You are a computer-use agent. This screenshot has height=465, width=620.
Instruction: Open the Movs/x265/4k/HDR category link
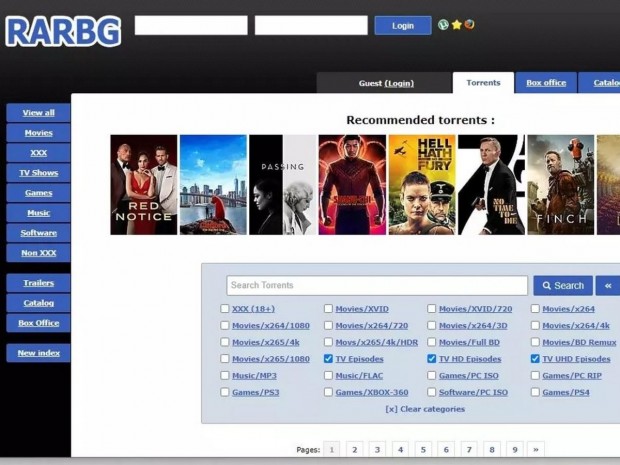(x=376, y=342)
